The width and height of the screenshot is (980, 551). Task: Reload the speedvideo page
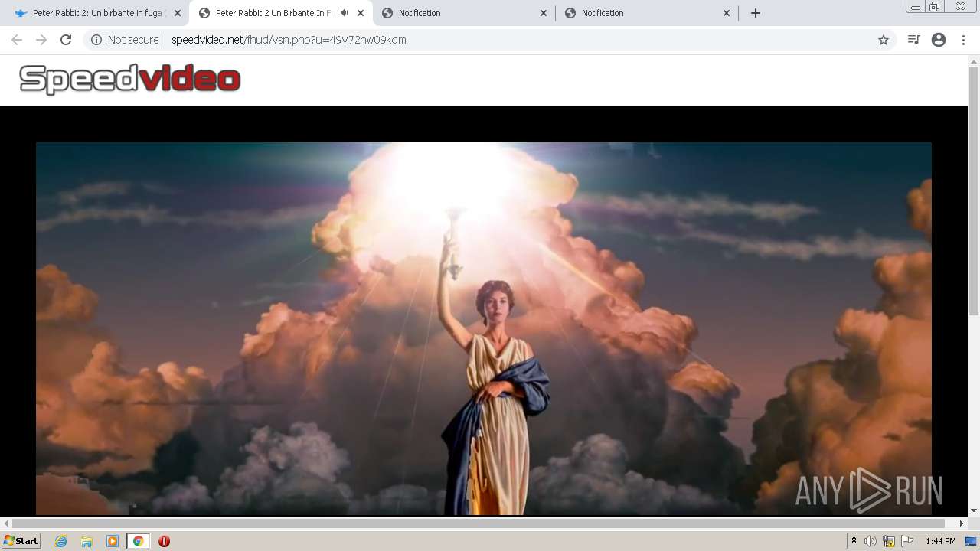tap(66, 40)
